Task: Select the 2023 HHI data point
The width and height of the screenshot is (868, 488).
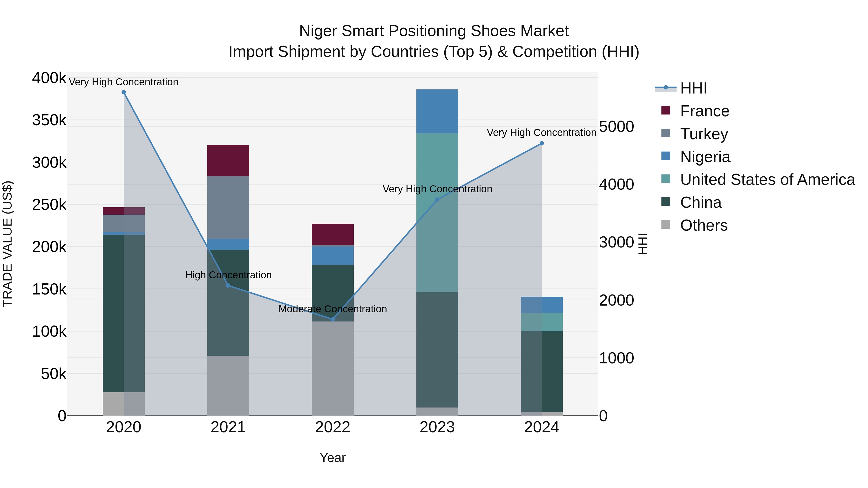Action: (437, 200)
